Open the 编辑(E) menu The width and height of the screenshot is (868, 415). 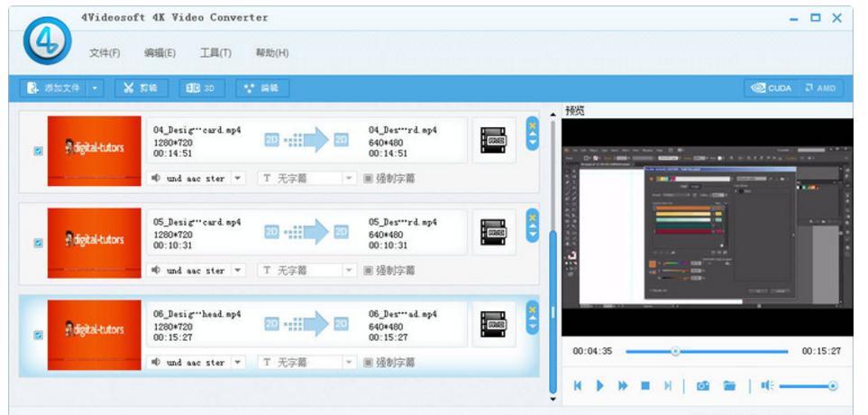[x=160, y=52]
